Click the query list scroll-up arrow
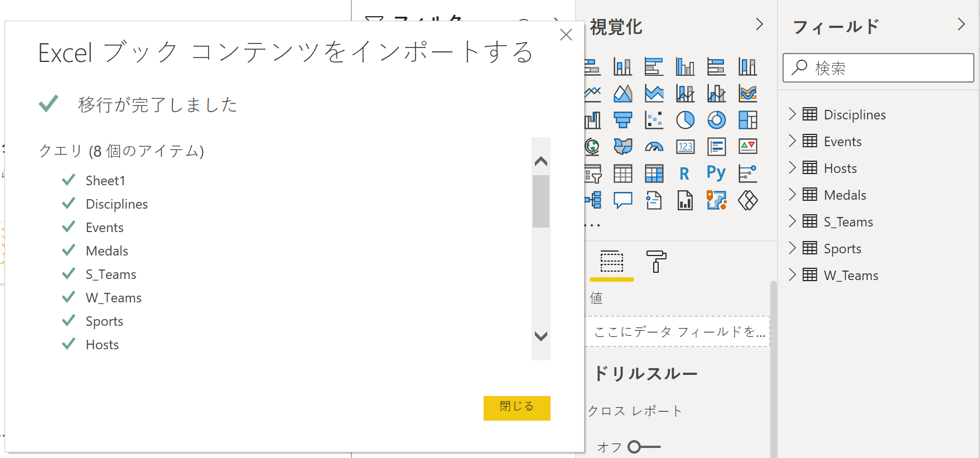This screenshot has height=458, width=980. [x=541, y=161]
